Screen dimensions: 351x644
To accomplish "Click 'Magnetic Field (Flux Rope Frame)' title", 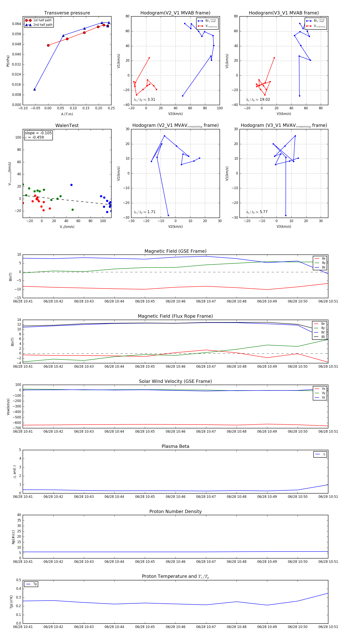I will [x=175, y=316].
